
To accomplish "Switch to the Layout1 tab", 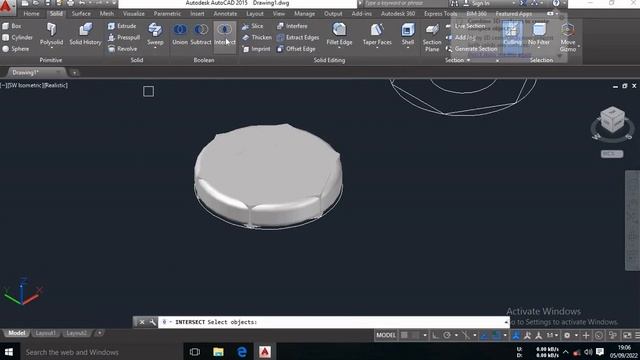I will tap(45, 333).
